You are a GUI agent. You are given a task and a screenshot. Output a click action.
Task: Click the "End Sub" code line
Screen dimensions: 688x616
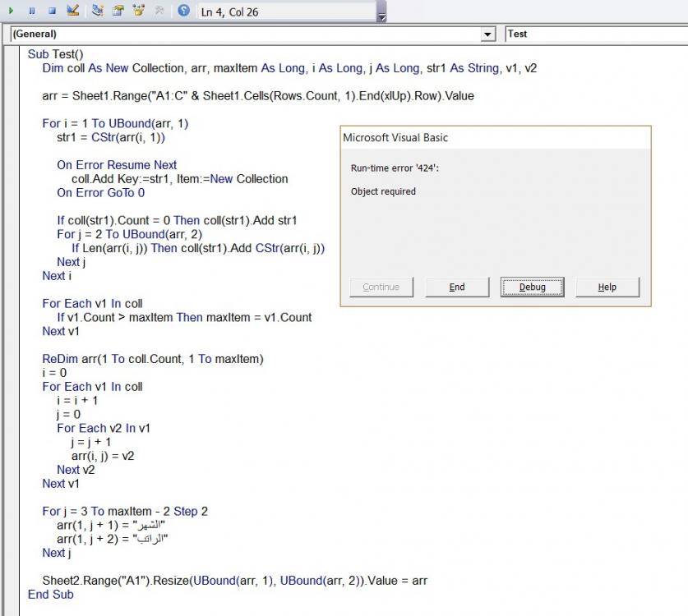pyautogui.click(x=50, y=595)
